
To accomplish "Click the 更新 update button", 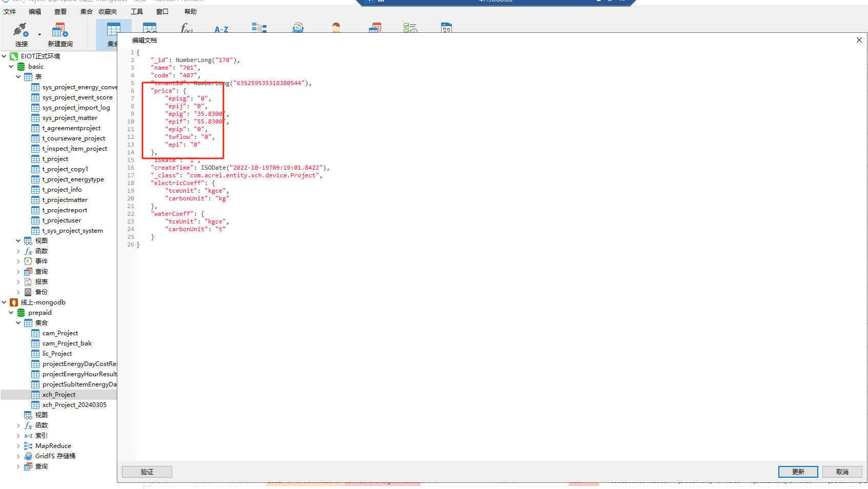I will [x=798, y=472].
